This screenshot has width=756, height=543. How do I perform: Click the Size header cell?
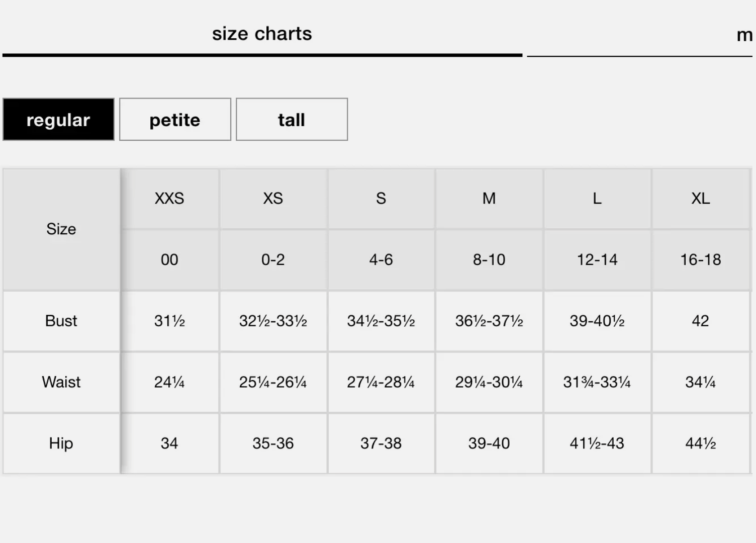61,229
